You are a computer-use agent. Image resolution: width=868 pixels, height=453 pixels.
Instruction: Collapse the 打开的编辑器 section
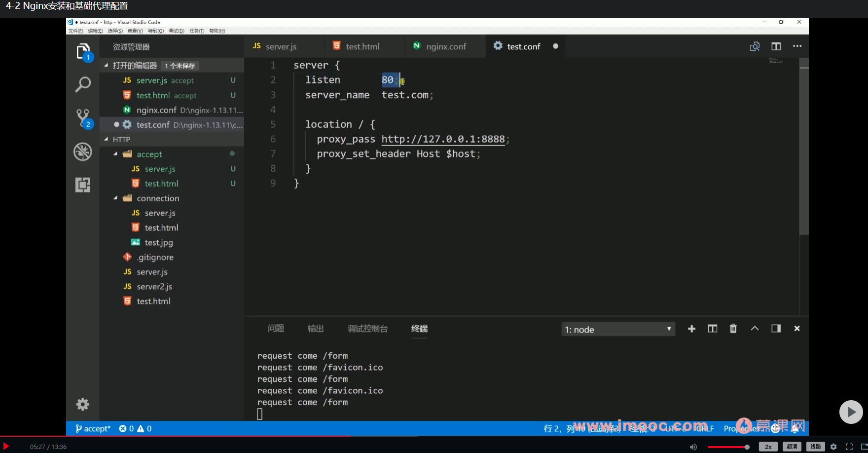click(106, 65)
